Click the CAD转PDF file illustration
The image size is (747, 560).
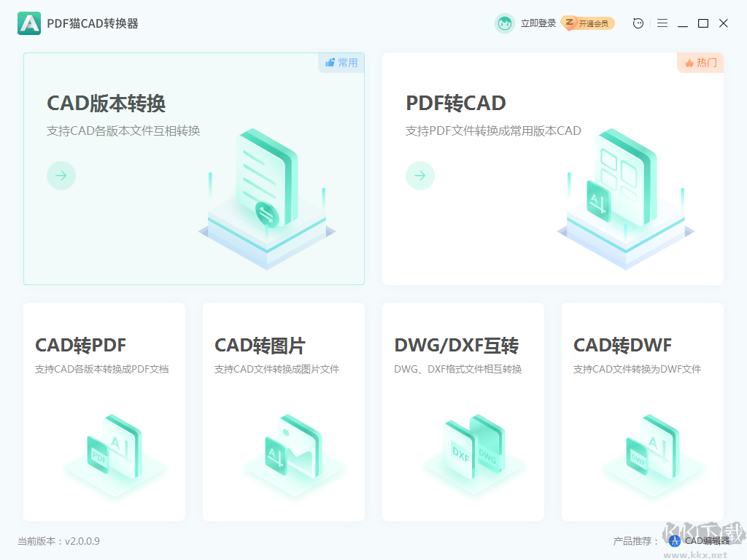coord(115,455)
